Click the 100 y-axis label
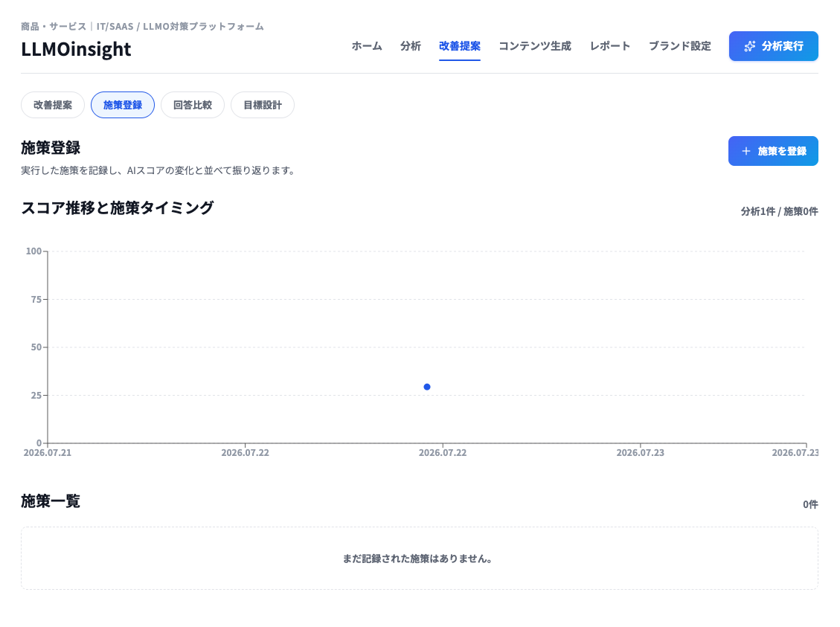Image resolution: width=840 pixels, height=627 pixels. 33,251
